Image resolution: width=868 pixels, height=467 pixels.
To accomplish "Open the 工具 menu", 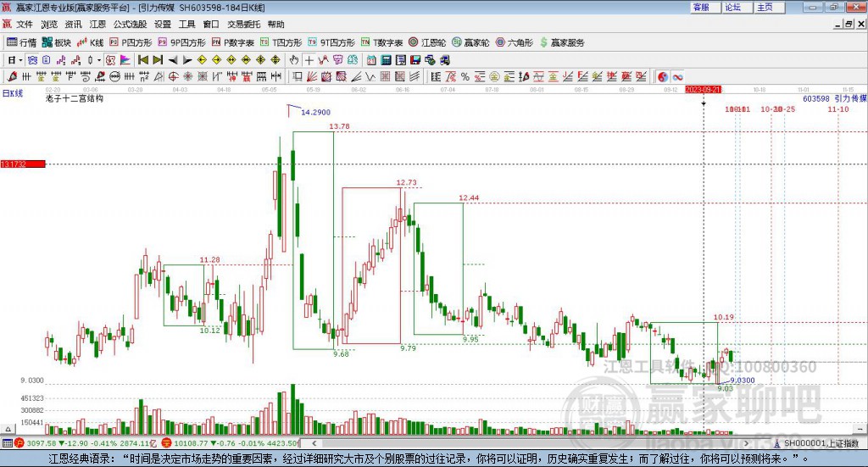I will (x=187, y=25).
